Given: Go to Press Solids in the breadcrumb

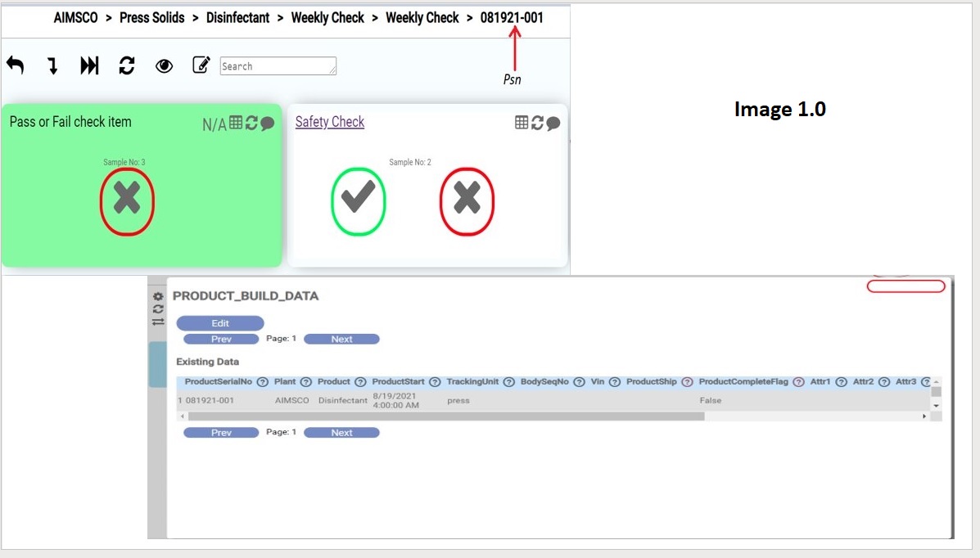Looking at the screenshot, I should pyautogui.click(x=152, y=18).
